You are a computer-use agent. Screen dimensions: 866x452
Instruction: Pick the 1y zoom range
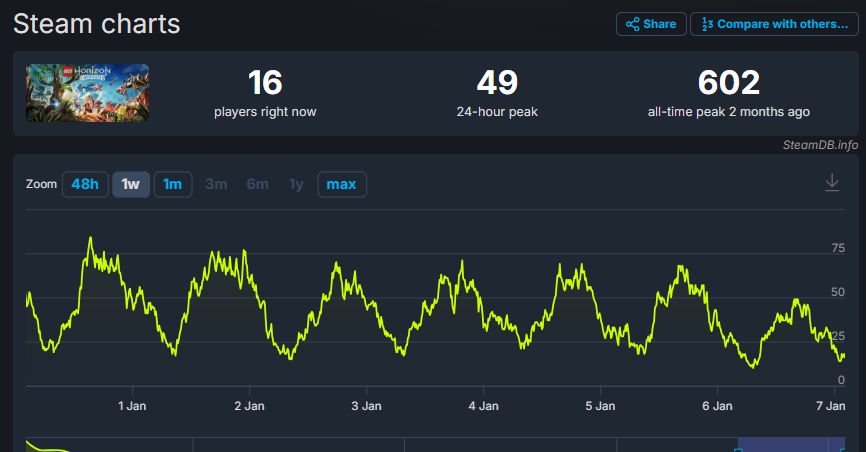coord(296,184)
